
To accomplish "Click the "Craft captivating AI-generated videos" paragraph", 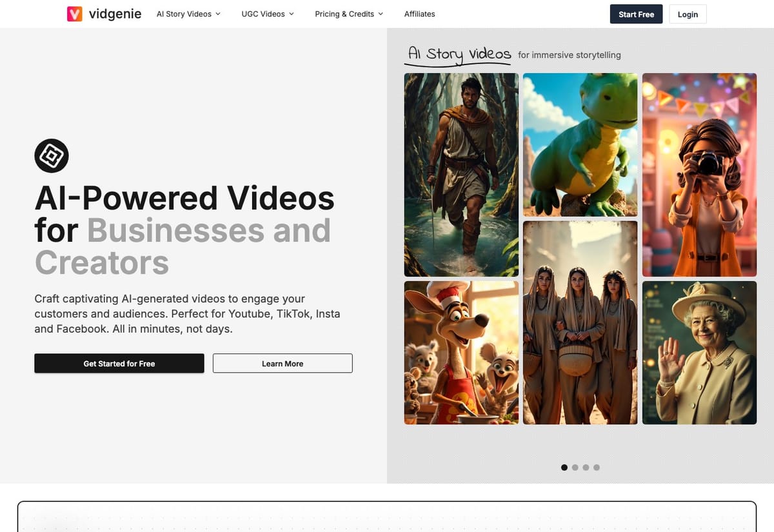I will point(187,314).
